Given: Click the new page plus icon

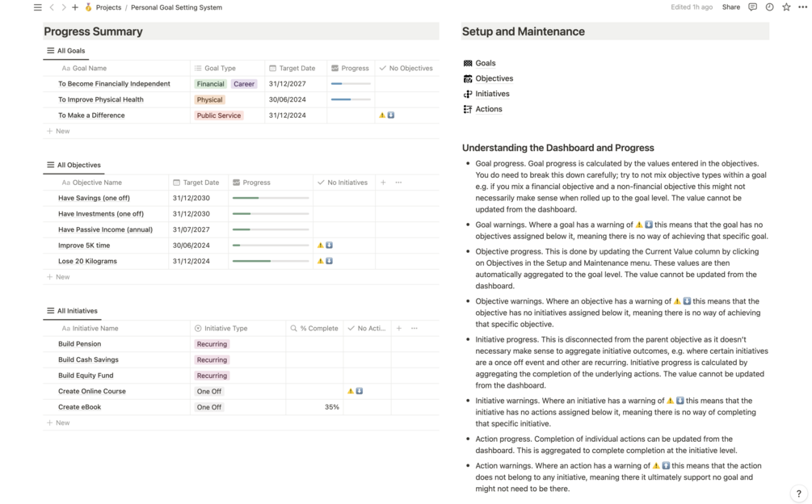Looking at the screenshot, I should pos(75,7).
